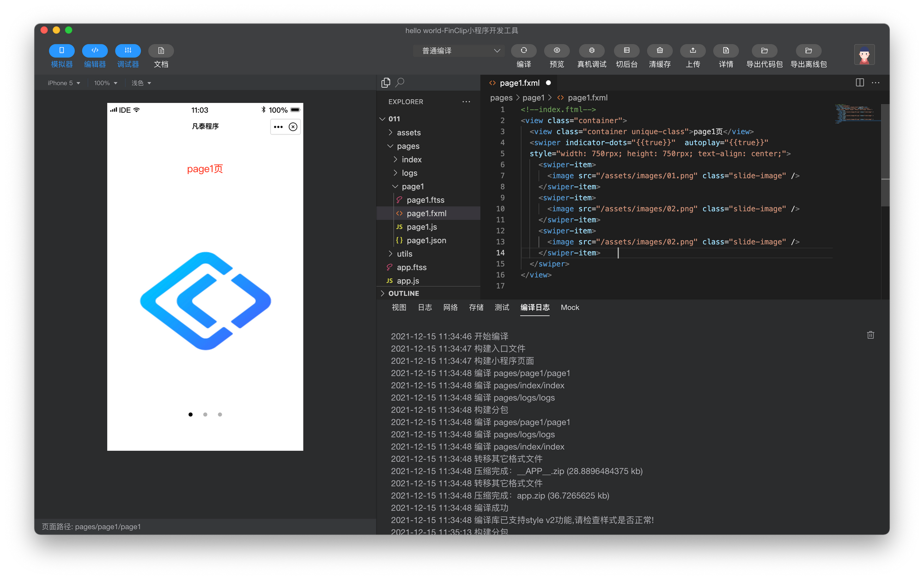Click the 预览 preview eye icon

(557, 50)
